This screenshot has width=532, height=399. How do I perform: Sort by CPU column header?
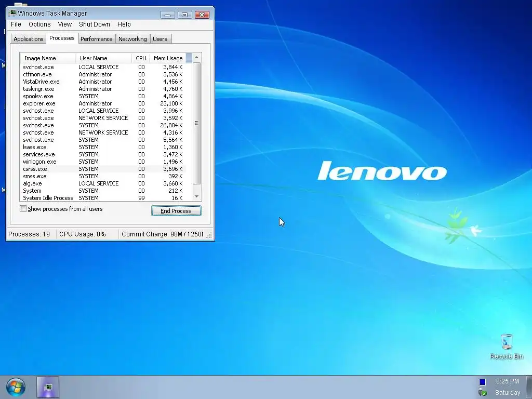click(x=140, y=58)
